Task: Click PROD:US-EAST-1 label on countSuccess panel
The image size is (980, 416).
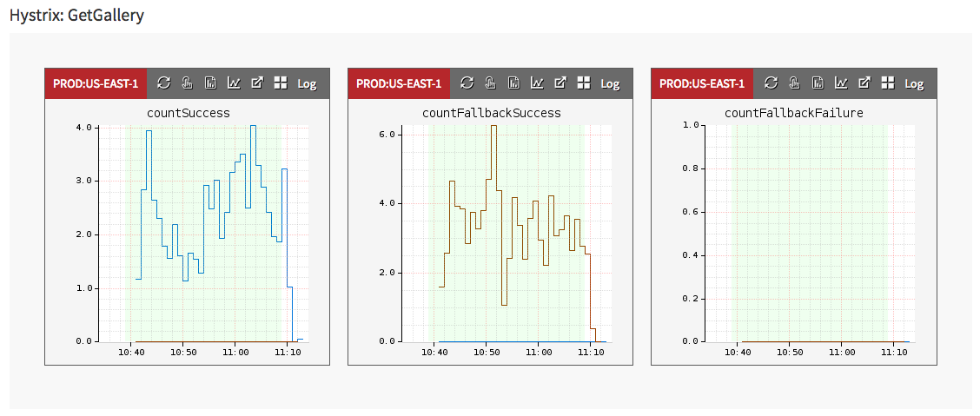Action: point(96,83)
